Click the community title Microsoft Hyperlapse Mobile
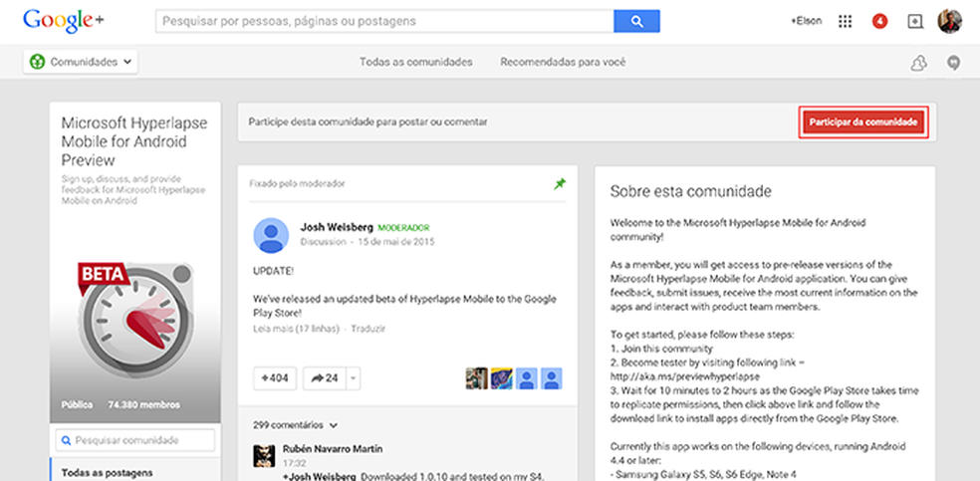This screenshot has width=980, height=481. coord(133,141)
